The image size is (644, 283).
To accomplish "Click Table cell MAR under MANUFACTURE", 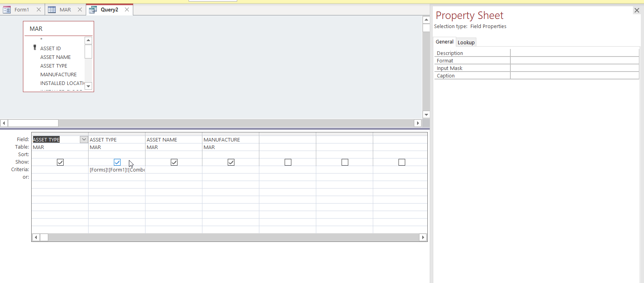I will pyautogui.click(x=230, y=147).
